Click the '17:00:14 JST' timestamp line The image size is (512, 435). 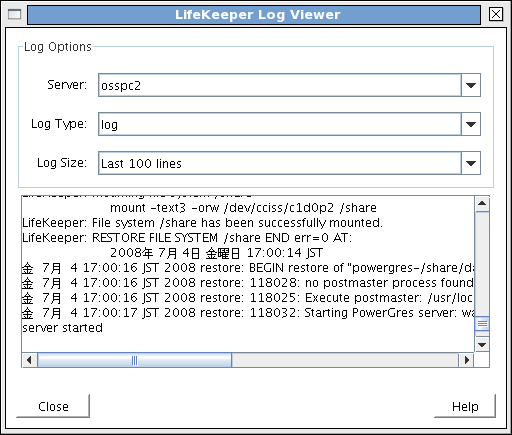click(217, 253)
